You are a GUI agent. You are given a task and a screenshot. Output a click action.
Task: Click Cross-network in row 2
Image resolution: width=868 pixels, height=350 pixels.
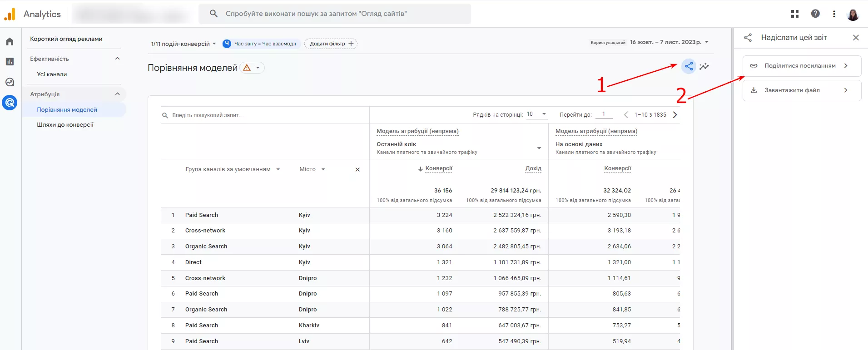[x=205, y=231]
